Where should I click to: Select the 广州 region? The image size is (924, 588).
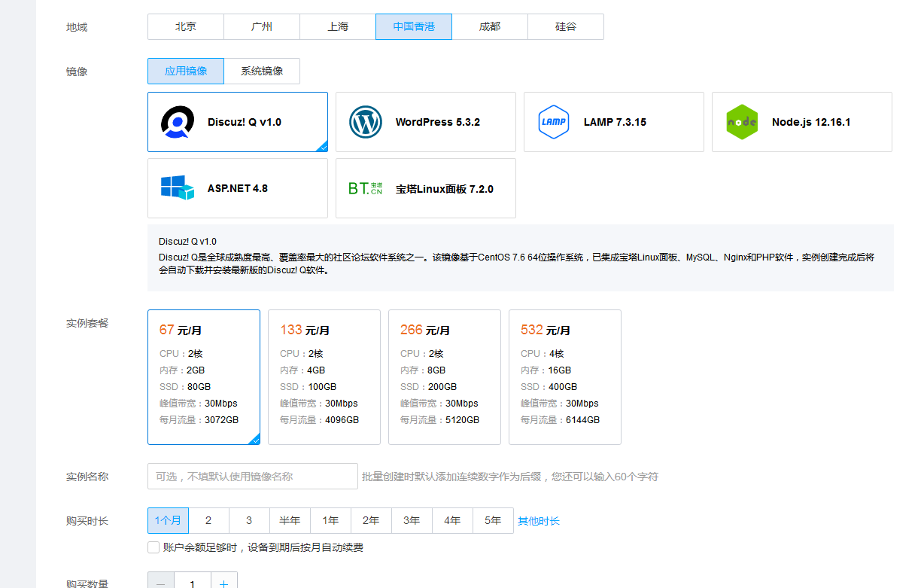coord(262,26)
